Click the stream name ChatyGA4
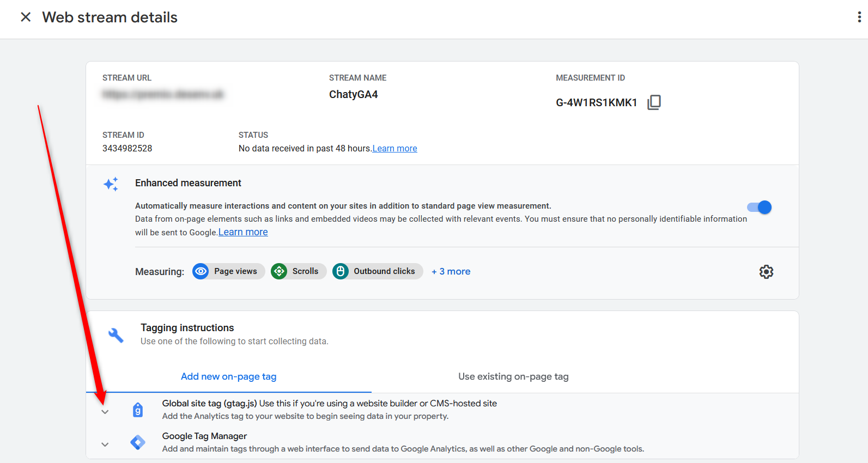This screenshot has height=463, width=868. pos(353,94)
